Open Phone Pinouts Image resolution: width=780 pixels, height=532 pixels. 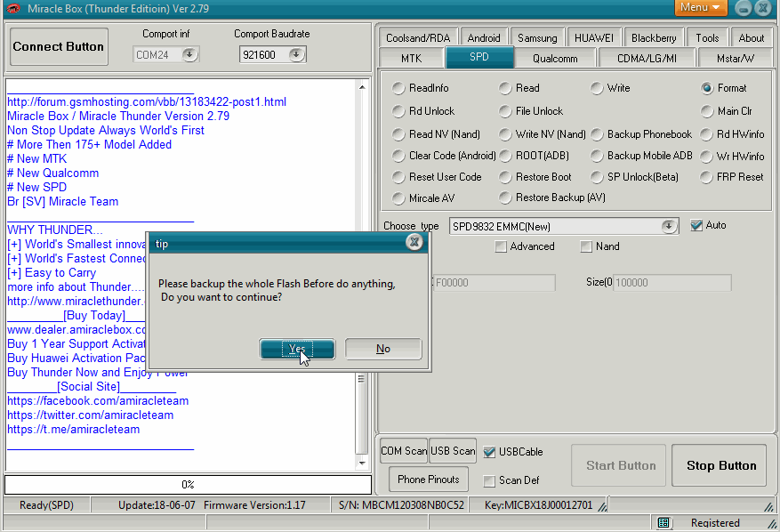[429, 480]
